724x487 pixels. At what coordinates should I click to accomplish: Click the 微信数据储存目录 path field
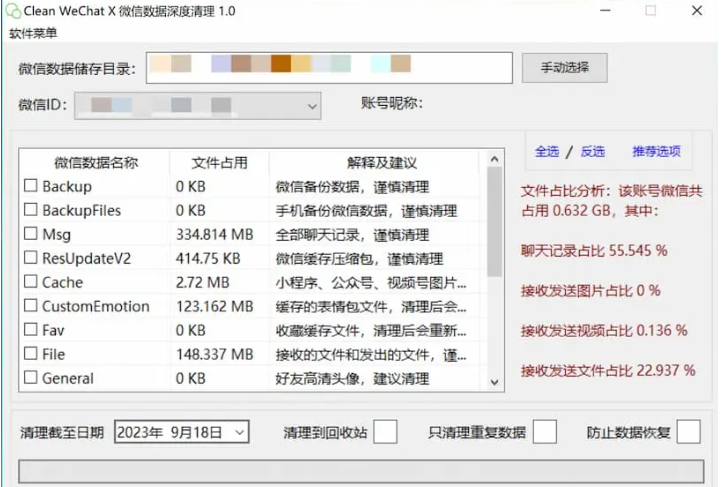coord(329,68)
